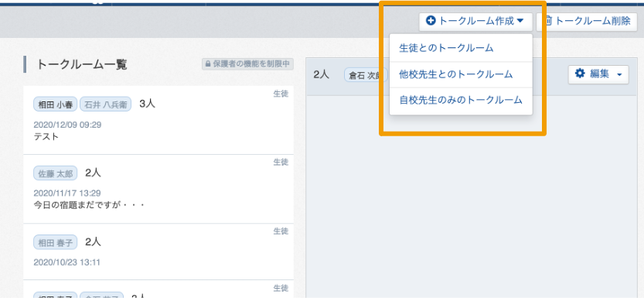Viewport: 644px width, 298px height.
Task: Click the 倉石 次郎 member tag
Action: point(366,75)
